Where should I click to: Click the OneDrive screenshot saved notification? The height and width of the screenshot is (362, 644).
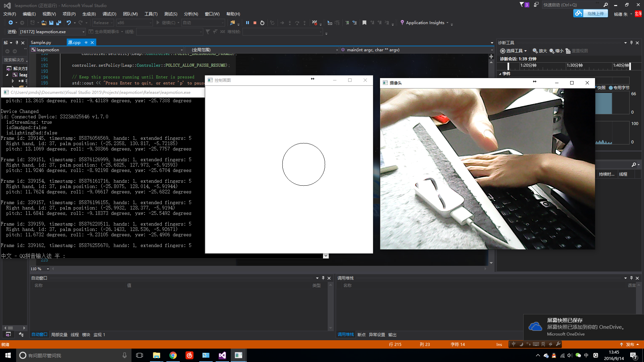point(584,327)
